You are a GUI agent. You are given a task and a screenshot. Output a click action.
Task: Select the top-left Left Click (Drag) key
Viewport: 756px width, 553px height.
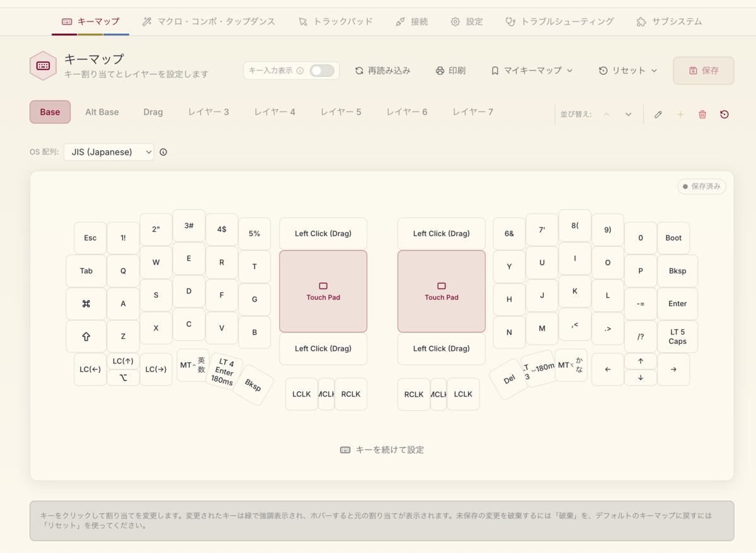click(x=323, y=234)
